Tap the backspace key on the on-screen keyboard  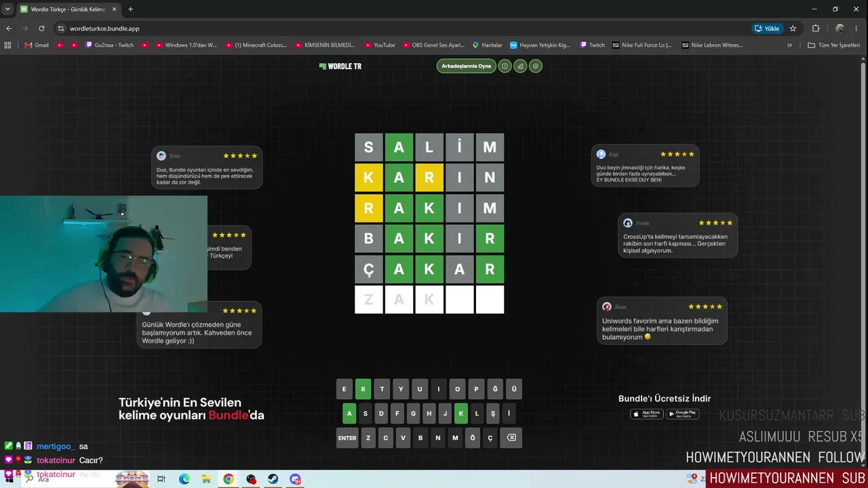coord(511,438)
